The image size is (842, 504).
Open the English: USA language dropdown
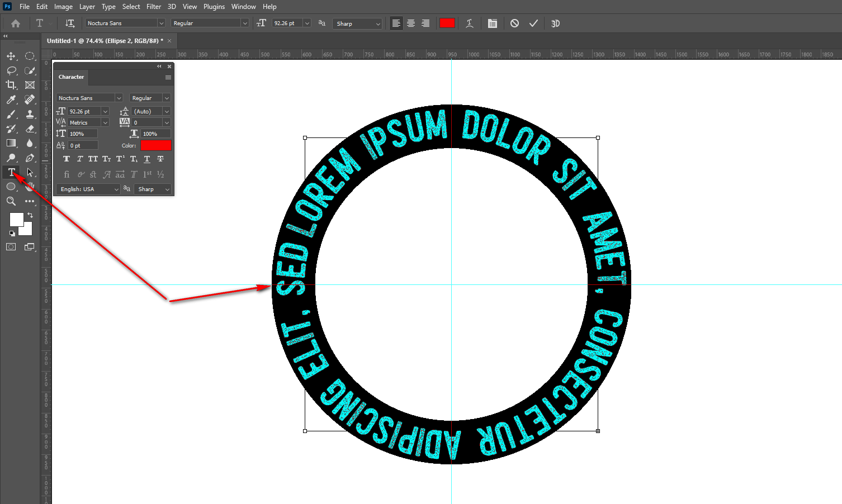[x=89, y=189]
